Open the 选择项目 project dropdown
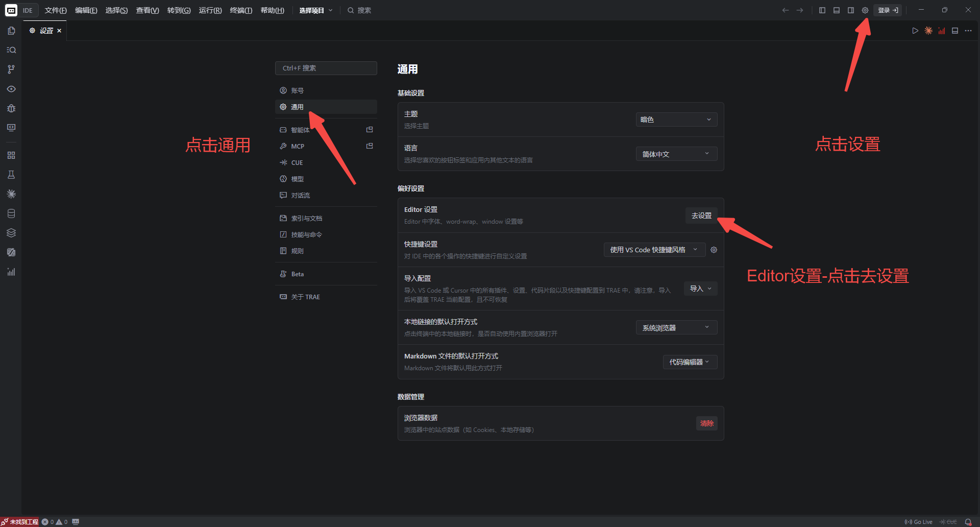 [x=316, y=10]
